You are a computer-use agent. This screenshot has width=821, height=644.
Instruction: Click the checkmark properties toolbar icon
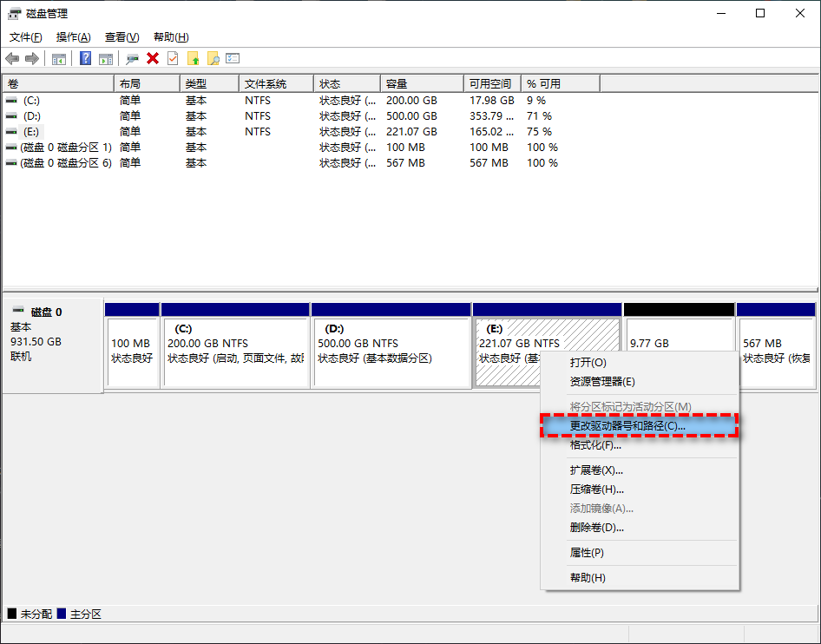[x=173, y=58]
